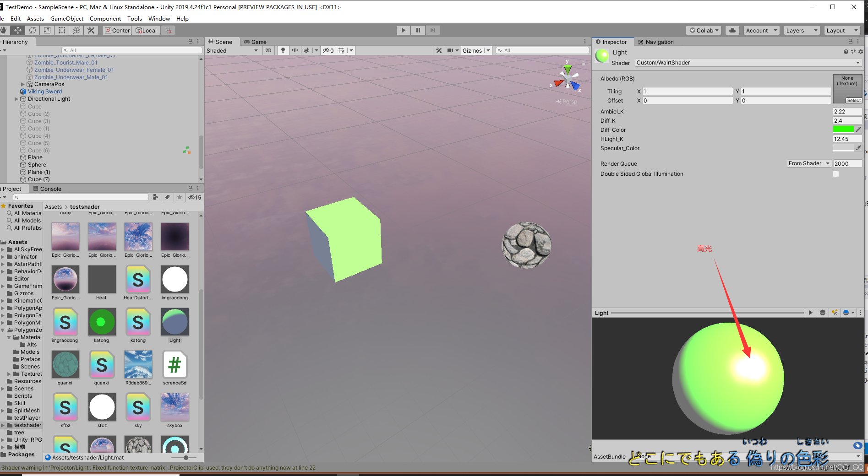The width and height of the screenshot is (868, 476).
Task: Toggle scene lighting on or off
Action: 283,50
